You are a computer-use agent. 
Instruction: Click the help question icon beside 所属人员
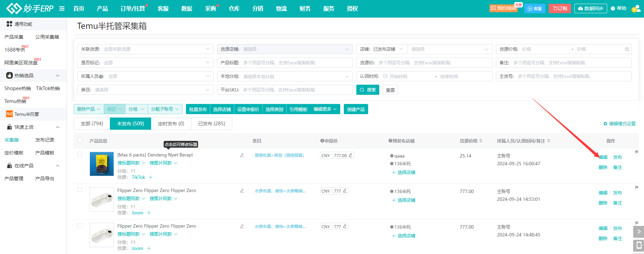point(101,77)
